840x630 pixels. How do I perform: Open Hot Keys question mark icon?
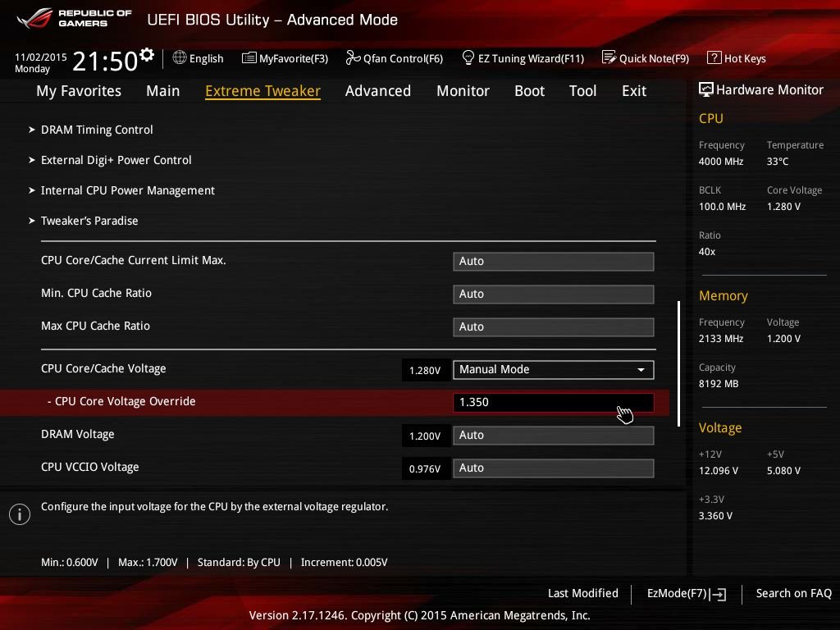[x=714, y=57]
